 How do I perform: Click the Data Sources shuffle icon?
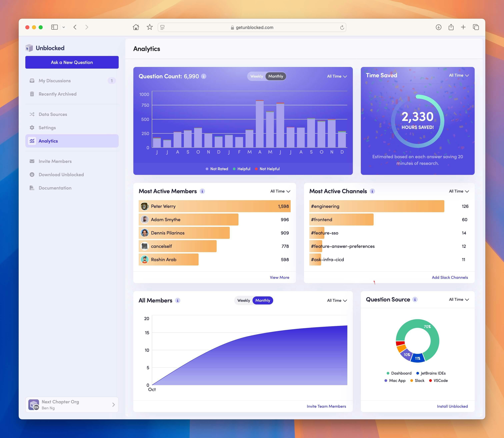point(32,114)
